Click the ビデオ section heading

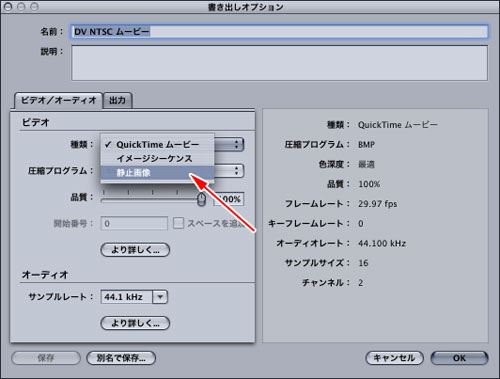click(35, 122)
